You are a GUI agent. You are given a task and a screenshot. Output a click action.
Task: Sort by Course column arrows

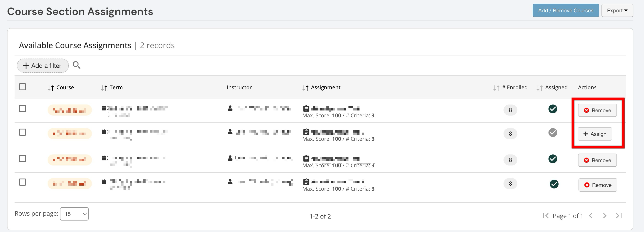[51, 88]
